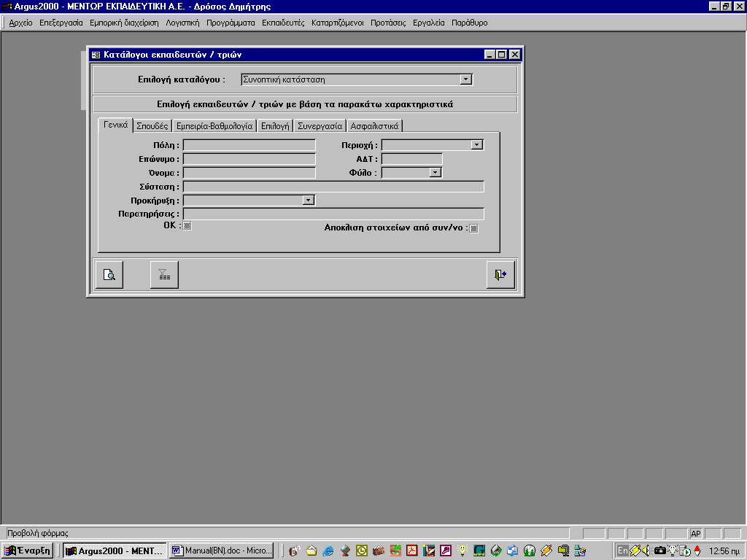The image size is (747, 560).
Task: Click the light bulb quick launch icon
Action: [462, 551]
